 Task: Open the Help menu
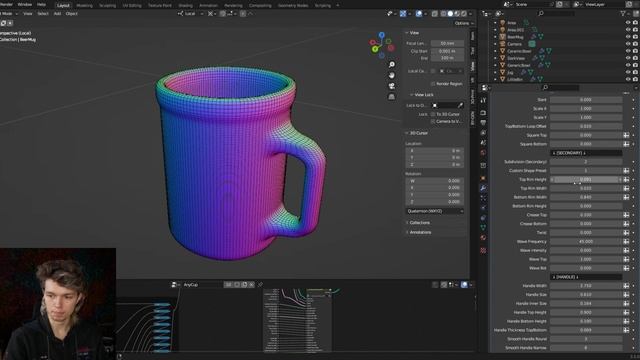42,4
